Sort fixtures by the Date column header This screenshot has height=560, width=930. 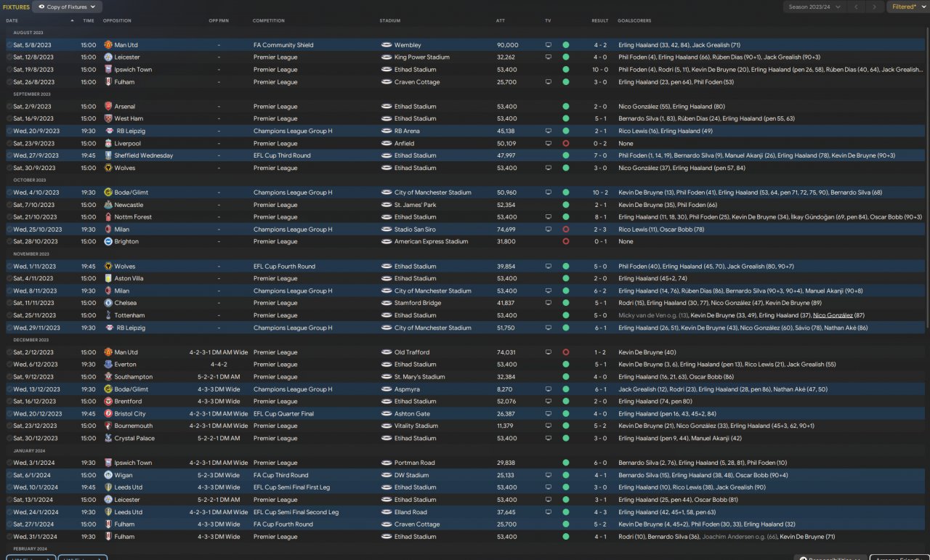point(12,20)
